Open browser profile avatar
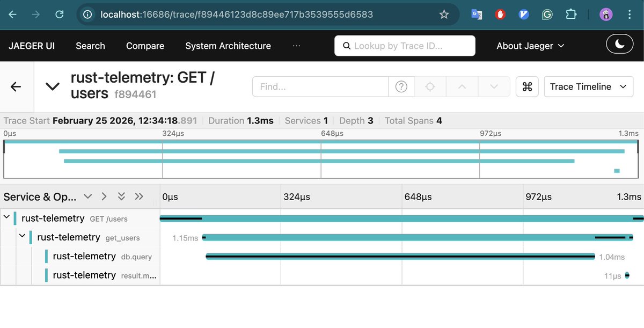This screenshot has height=328, width=644. (606, 14)
